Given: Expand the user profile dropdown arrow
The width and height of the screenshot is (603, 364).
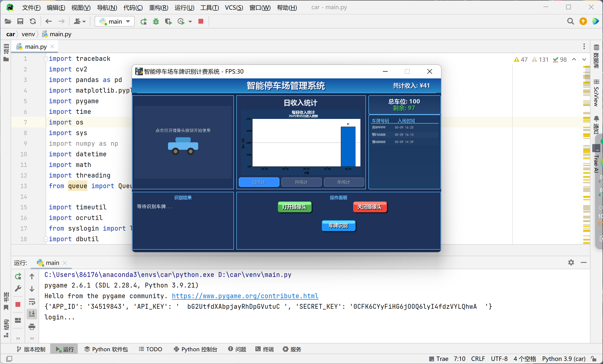Looking at the screenshot, I should click(x=84, y=22).
